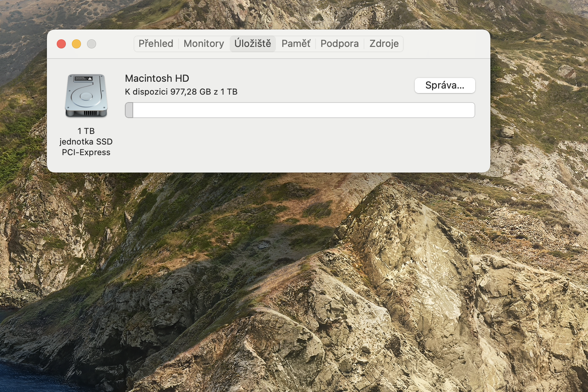Click the "jednotka SSD" label

pos(86,142)
